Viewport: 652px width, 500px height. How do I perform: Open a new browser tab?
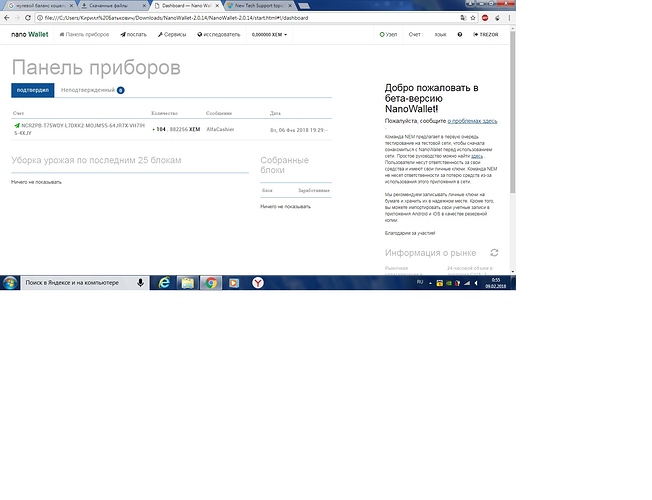[304, 6]
